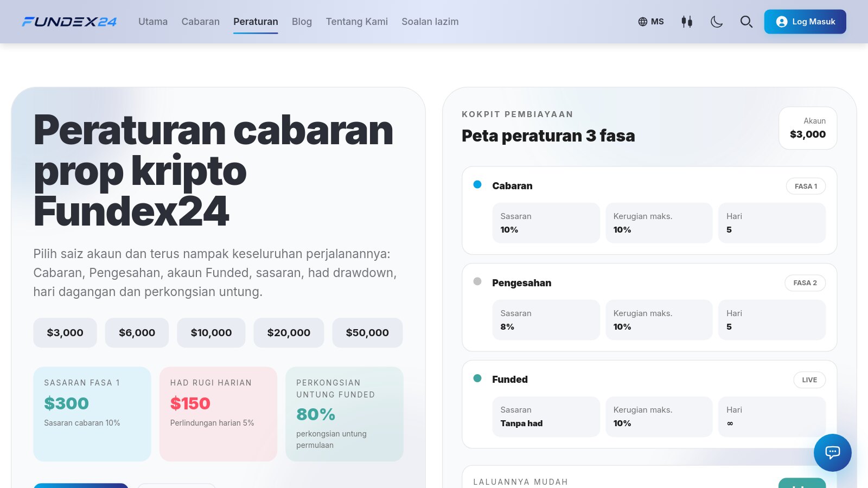Select the $3,000 account size
Image resolution: width=868 pixels, height=488 pixels.
click(x=65, y=332)
